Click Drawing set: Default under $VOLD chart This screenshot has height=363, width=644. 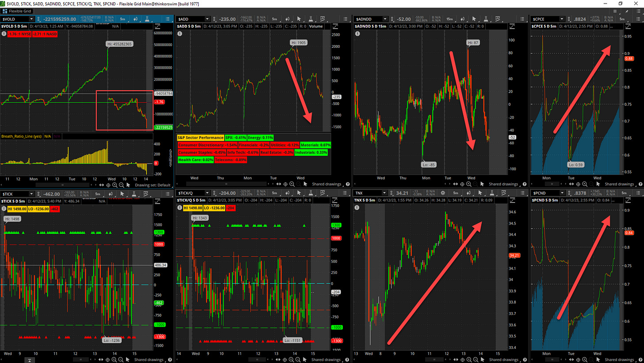[153, 185]
